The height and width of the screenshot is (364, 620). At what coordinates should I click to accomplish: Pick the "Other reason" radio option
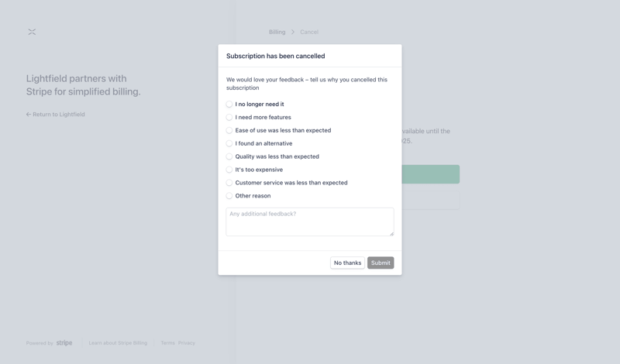[x=229, y=197]
